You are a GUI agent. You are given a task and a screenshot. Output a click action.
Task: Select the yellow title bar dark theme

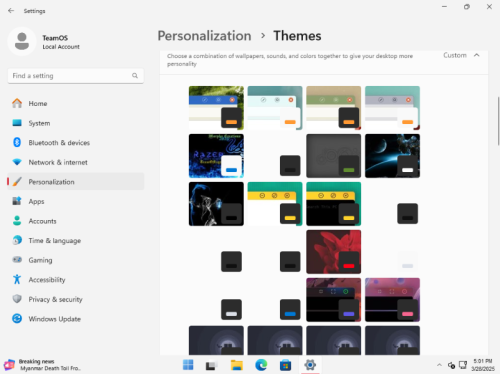point(333,204)
